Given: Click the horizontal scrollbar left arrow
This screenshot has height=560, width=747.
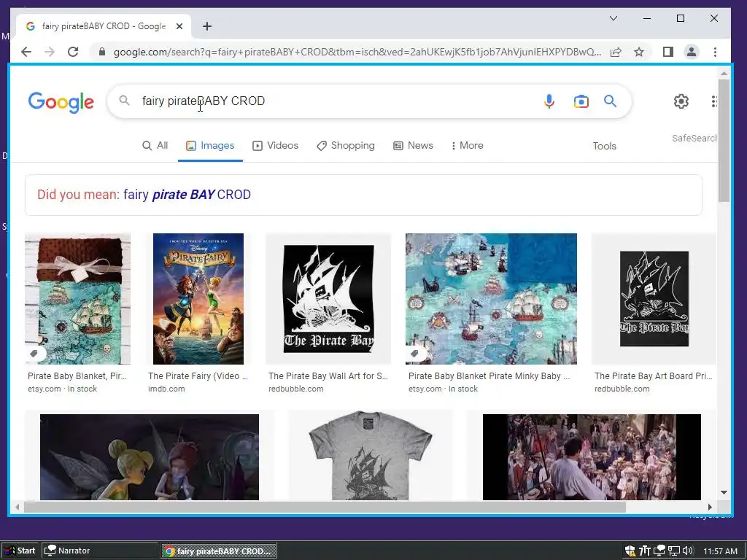Looking at the screenshot, I should (18, 507).
